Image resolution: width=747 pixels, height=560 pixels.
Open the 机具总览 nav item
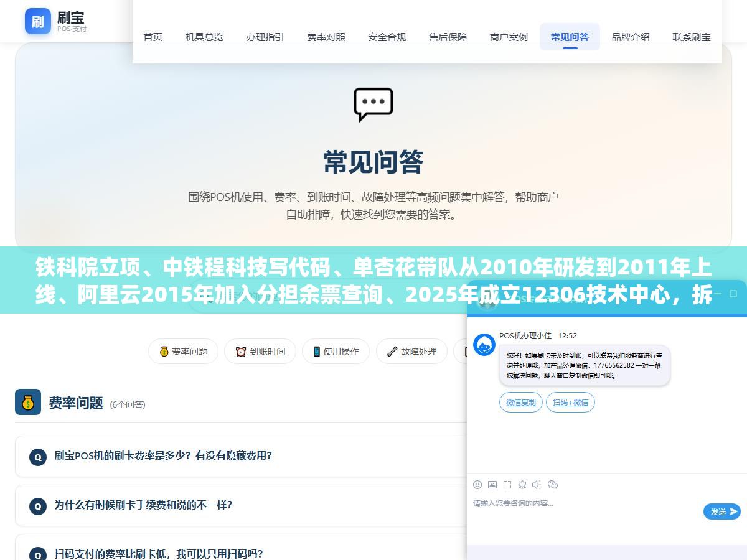point(204,37)
